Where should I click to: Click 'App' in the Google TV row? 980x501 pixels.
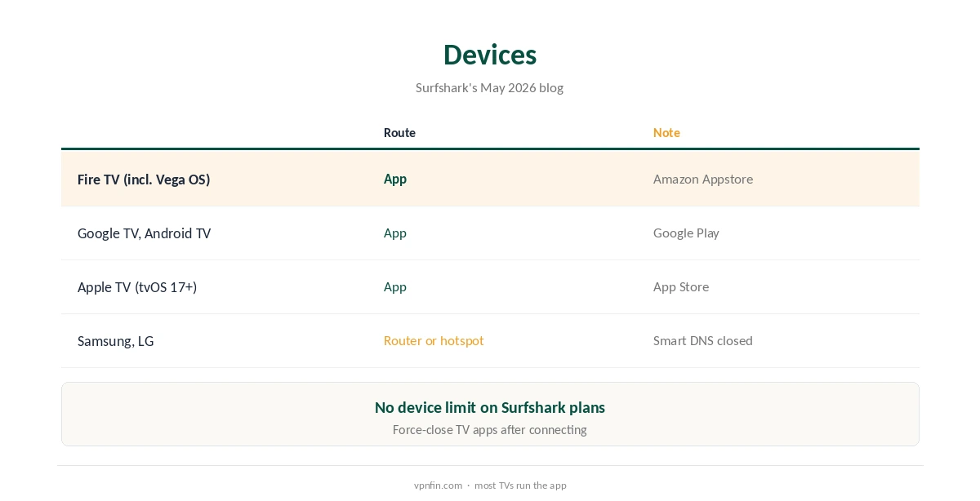[395, 233]
